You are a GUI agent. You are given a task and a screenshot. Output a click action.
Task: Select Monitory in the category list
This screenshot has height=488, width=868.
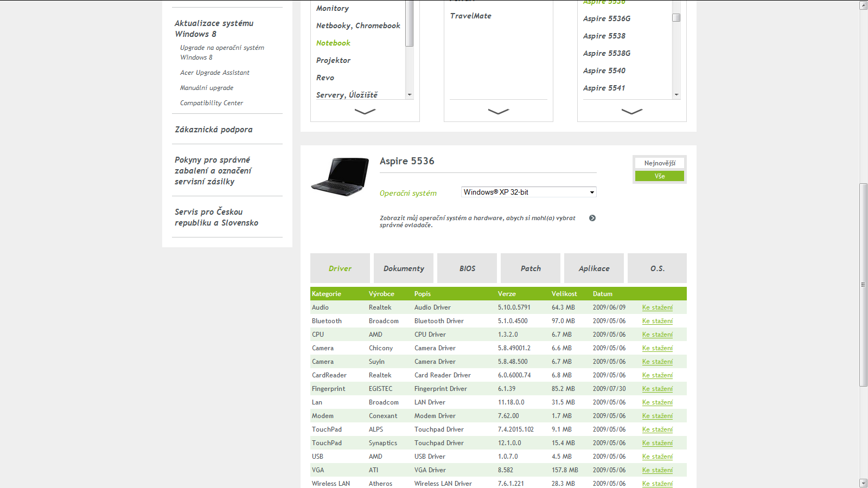click(x=333, y=8)
